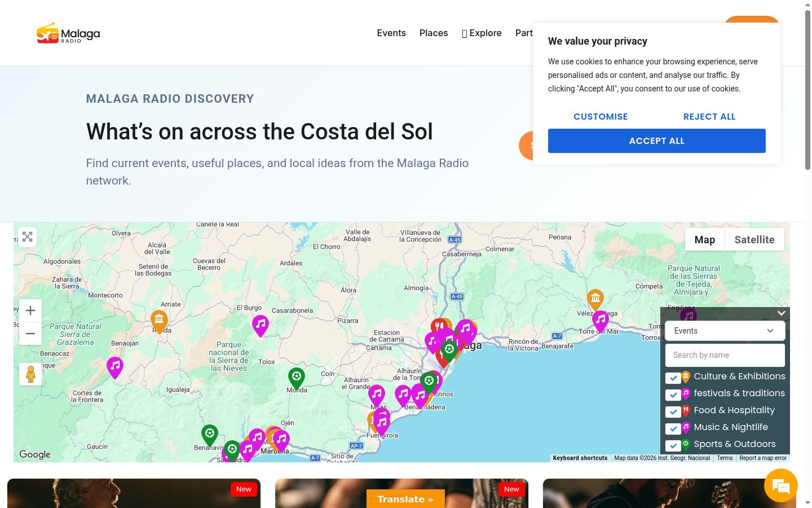Screen dimensions: 812x508
Task: Zoom out on the map
Action: pos(30,334)
